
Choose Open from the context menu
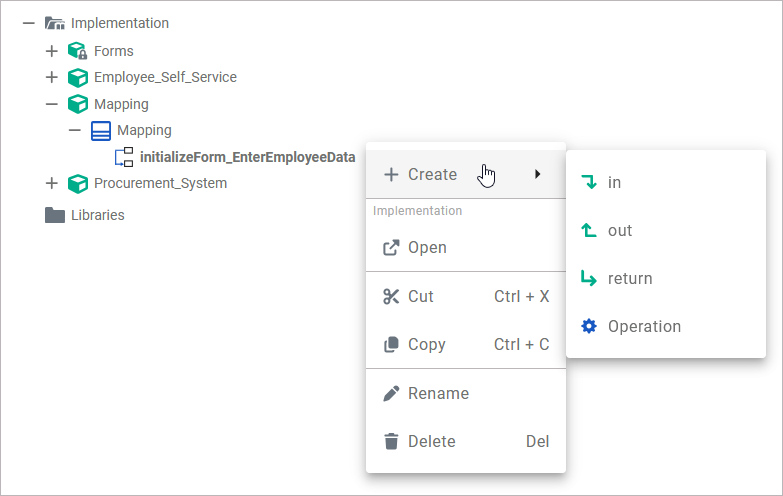[427, 247]
